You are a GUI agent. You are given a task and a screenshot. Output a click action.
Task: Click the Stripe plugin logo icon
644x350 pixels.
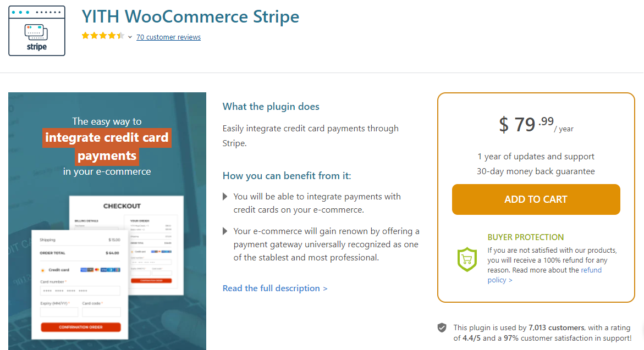(36, 31)
